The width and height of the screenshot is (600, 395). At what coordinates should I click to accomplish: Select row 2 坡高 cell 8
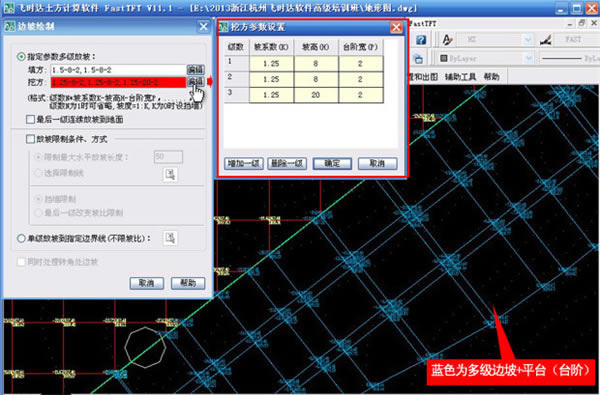pyautogui.click(x=316, y=79)
